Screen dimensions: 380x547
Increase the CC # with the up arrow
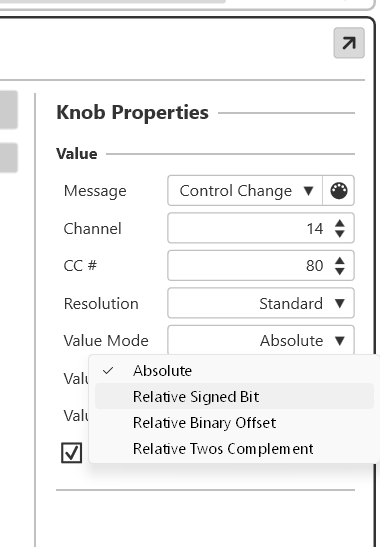[x=340, y=261]
